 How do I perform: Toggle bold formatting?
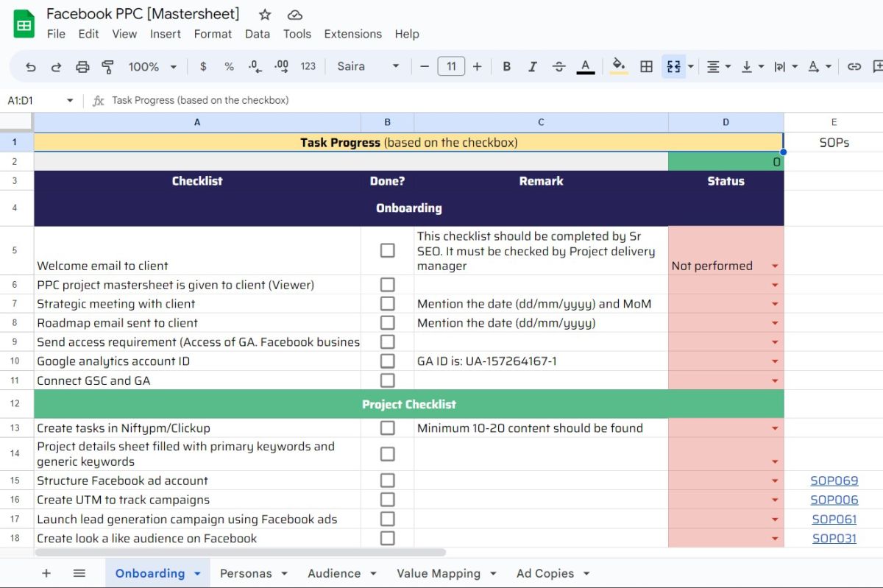[506, 66]
